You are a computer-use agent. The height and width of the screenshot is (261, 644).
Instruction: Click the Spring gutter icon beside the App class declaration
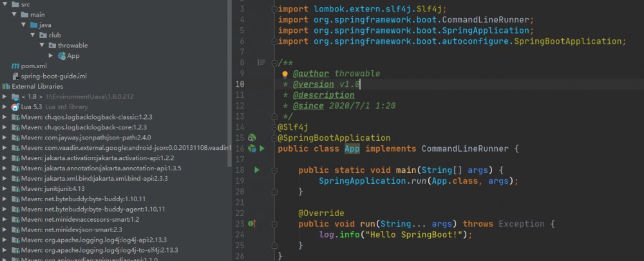[252, 148]
